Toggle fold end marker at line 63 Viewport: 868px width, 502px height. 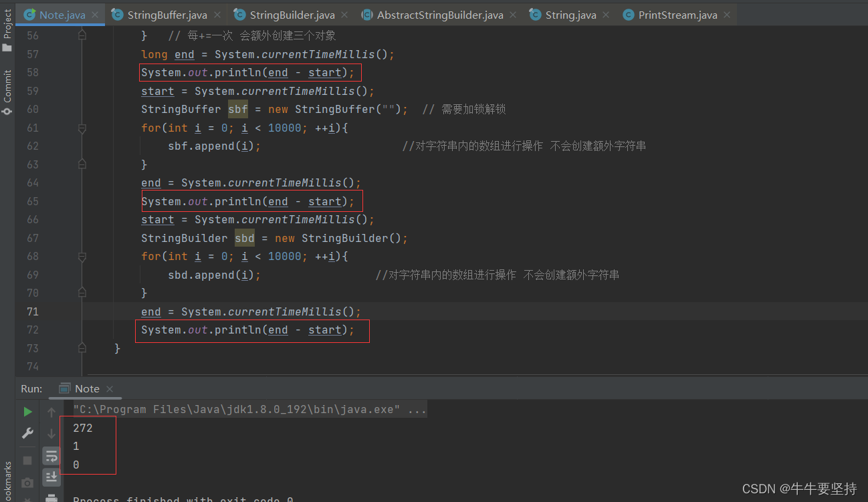[x=82, y=164]
